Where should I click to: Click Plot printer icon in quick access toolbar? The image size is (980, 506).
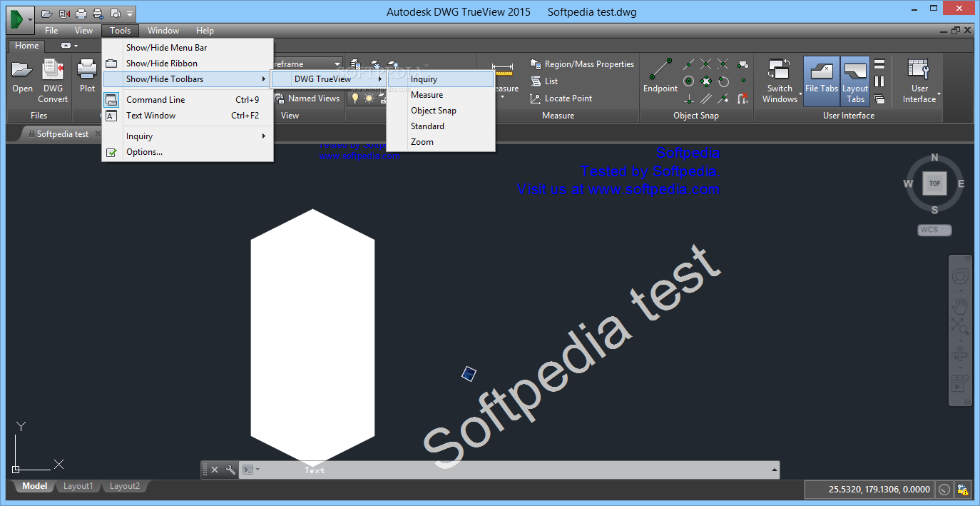pos(81,13)
